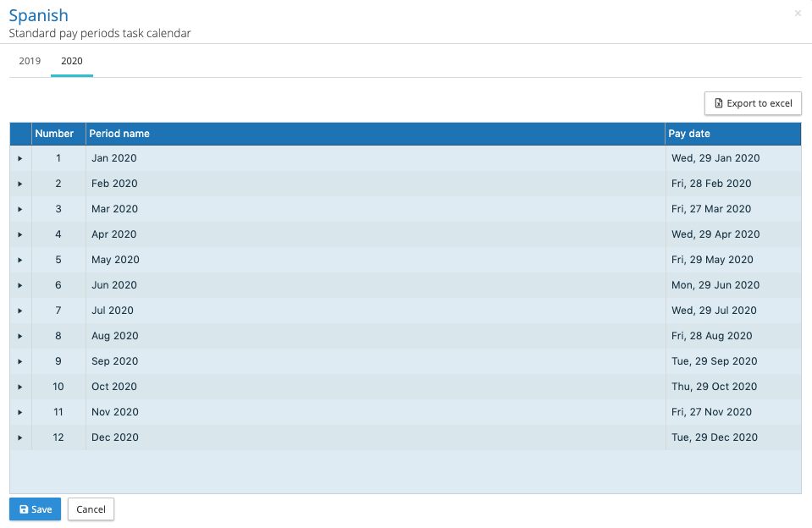Click the Number column header
Image resolution: width=812 pixels, height=528 pixels.
(x=54, y=134)
